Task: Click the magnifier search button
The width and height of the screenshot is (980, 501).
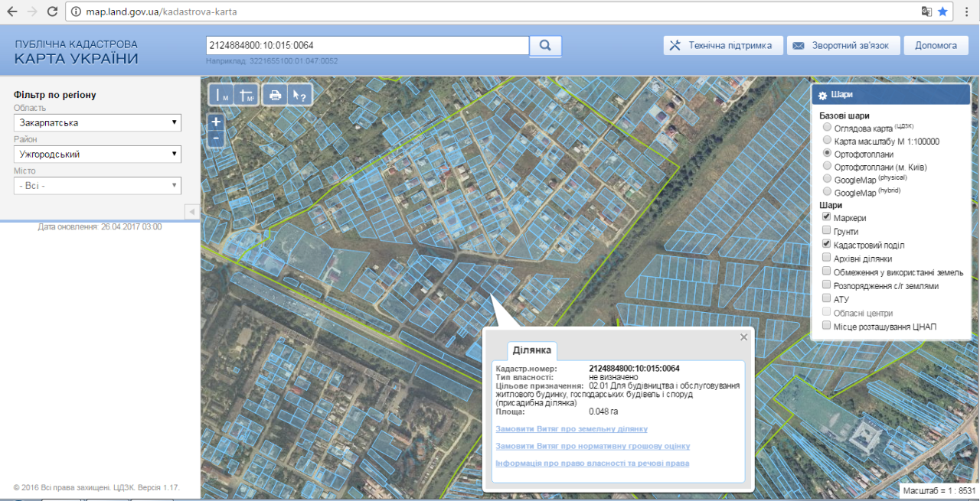Action: click(545, 46)
